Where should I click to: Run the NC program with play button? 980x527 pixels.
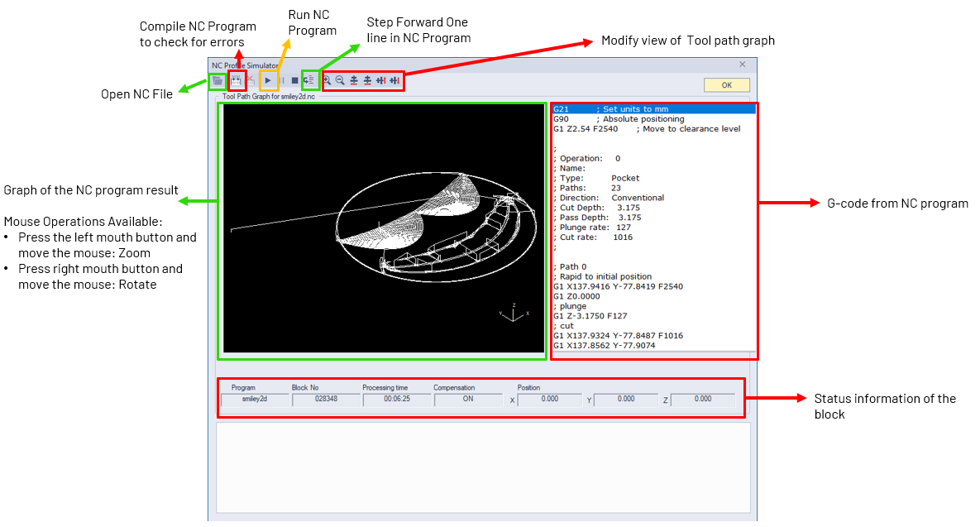coord(268,80)
